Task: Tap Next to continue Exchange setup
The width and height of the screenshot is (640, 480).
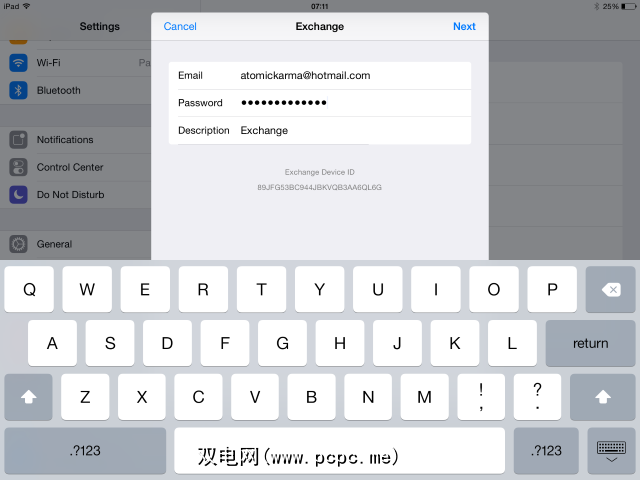Action: [464, 27]
